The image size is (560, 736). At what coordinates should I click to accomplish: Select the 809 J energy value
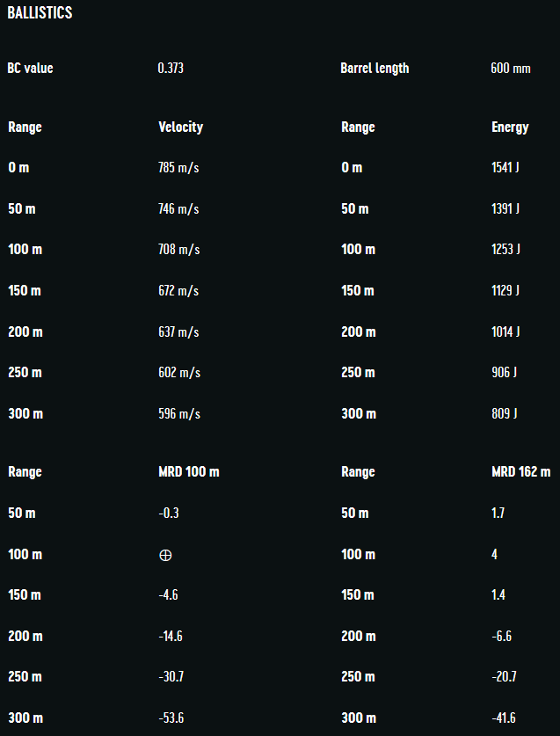click(x=504, y=413)
